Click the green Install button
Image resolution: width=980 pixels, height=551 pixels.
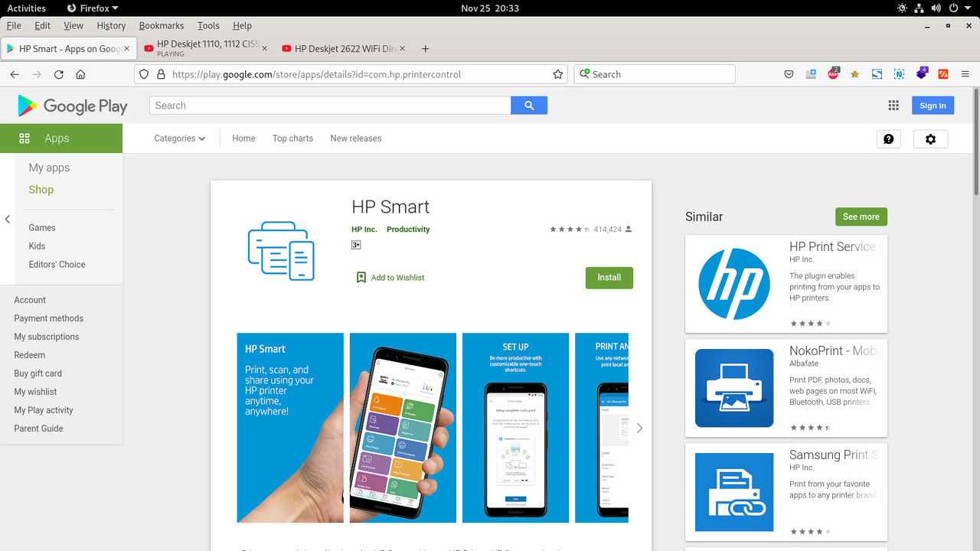point(609,278)
